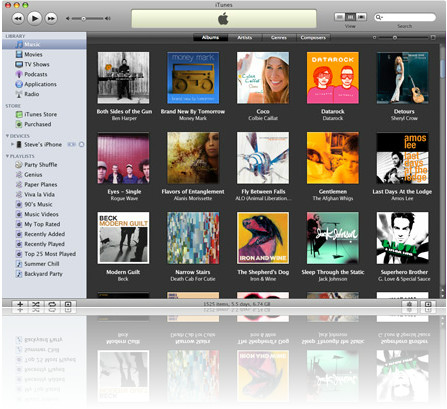Open Top 25 Most Played icon

[x=19, y=254]
